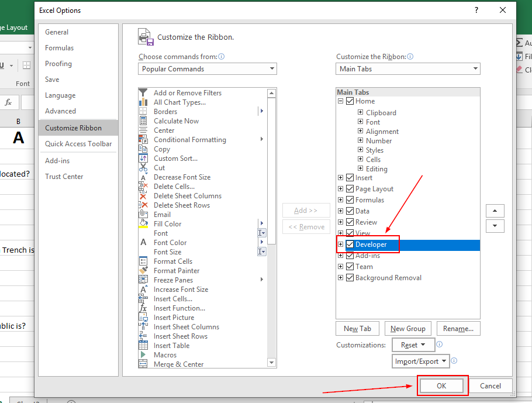532x403 pixels.
Task: Open the General options category
Action: pyautogui.click(x=78, y=32)
